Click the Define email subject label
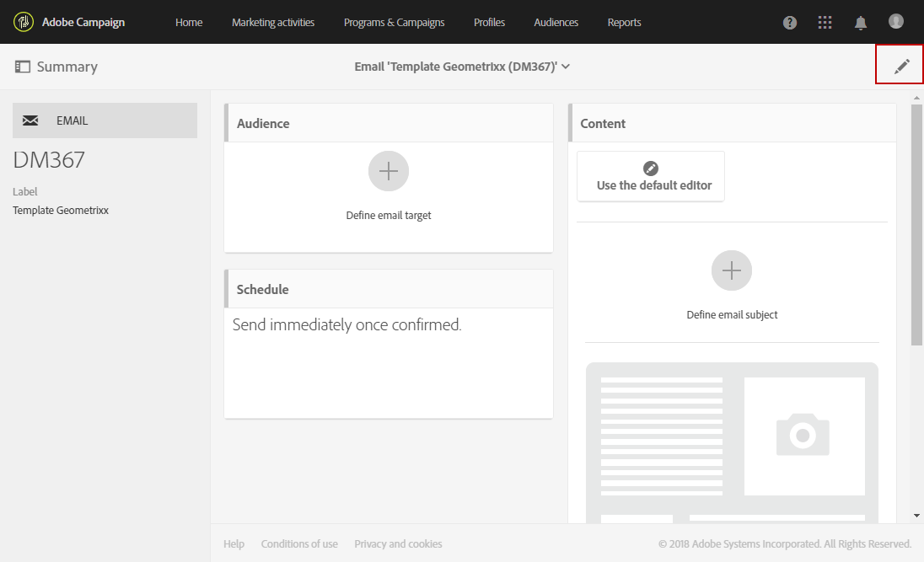 (x=732, y=314)
